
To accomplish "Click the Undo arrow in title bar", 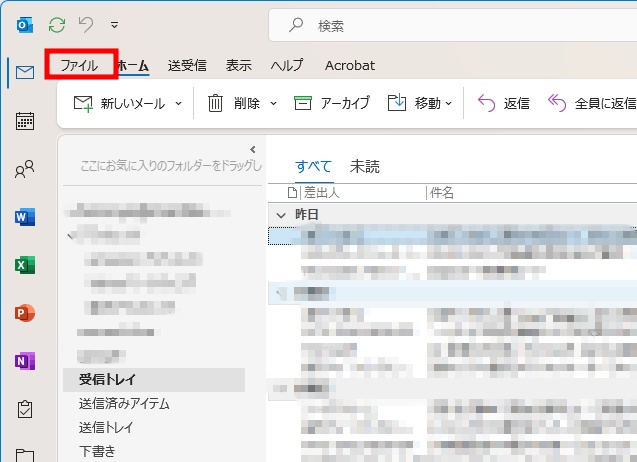I will 86,24.
